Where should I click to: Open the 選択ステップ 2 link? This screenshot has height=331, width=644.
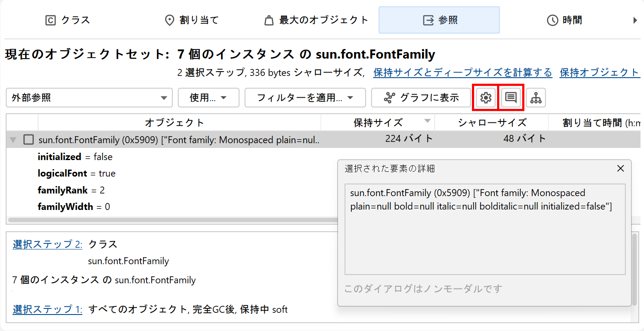click(47, 244)
